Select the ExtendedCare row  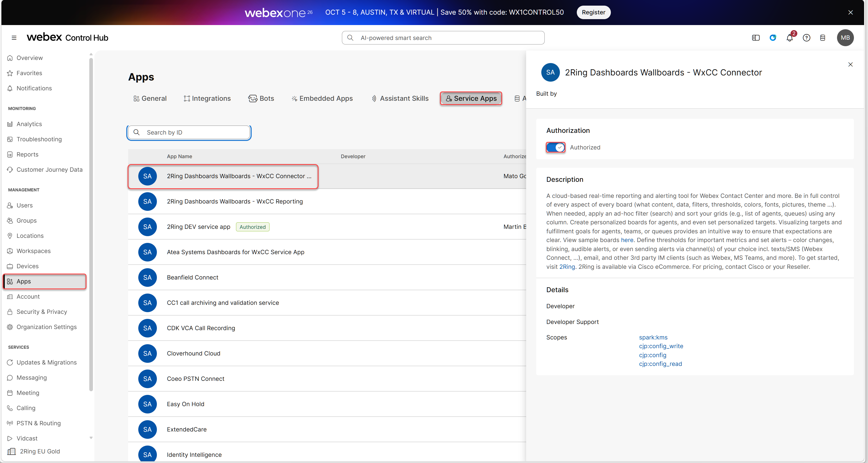click(327, 429)
